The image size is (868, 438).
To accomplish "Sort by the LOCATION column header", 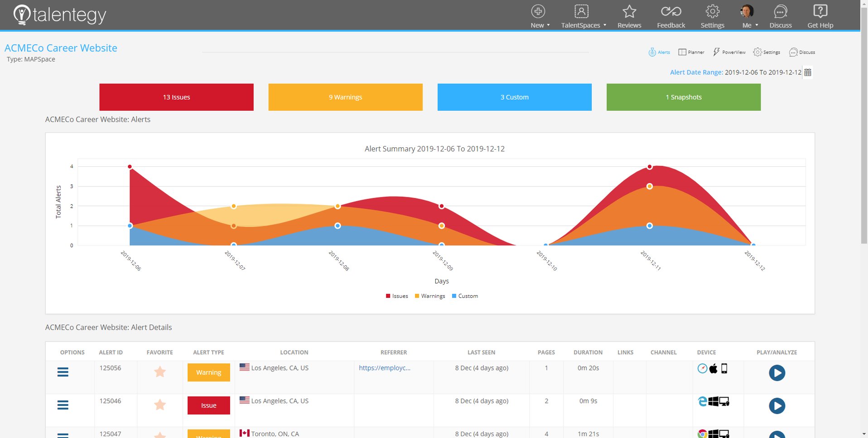I will click(294, 352).
